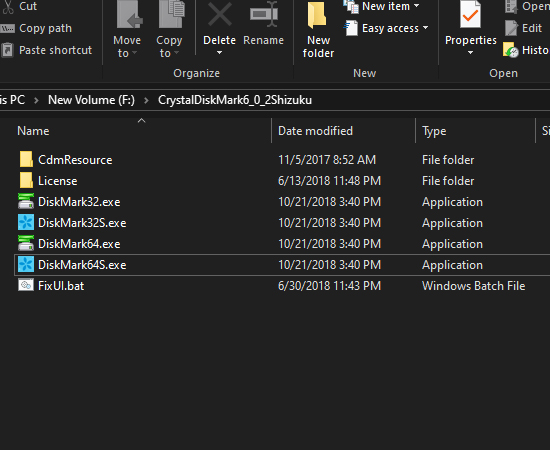550x450 pixels.
Task: Select the DiskMark64S.exe blue icon
Action: pos(26,264)
